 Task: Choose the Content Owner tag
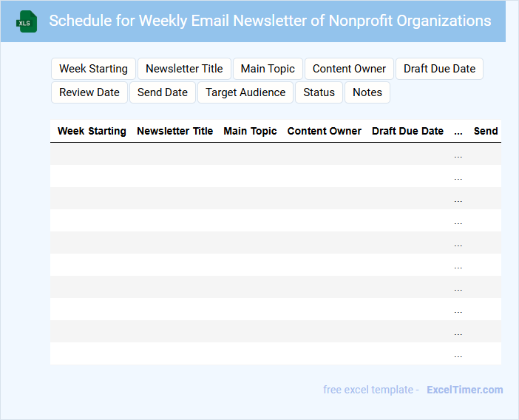(349, 69)
